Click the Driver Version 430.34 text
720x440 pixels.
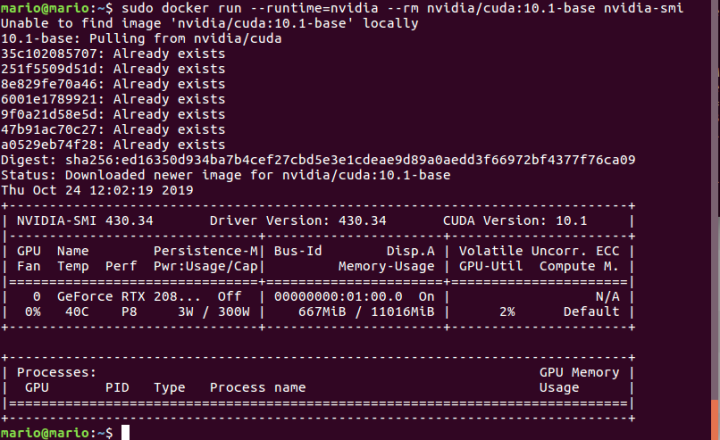(x=298, y=220)
